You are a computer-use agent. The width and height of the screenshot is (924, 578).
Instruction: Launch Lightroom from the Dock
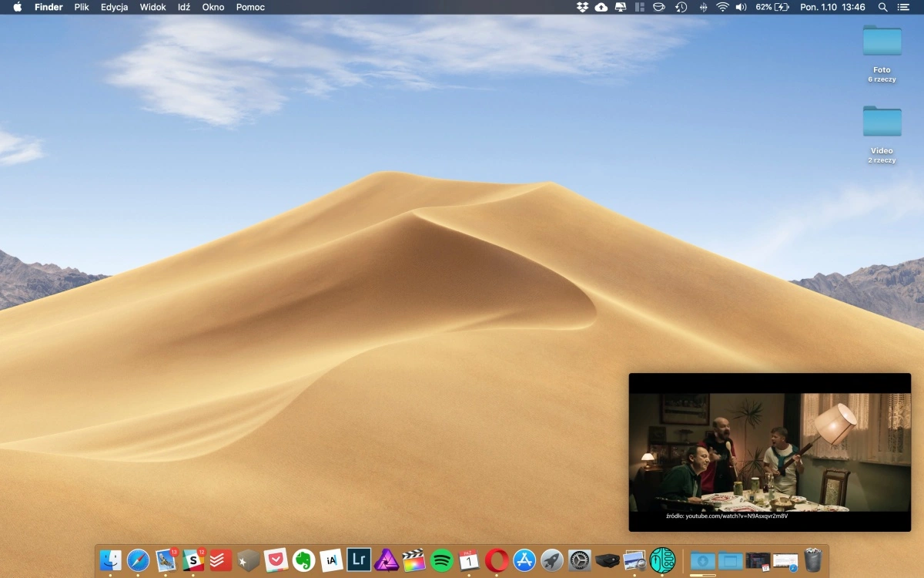click(359, 559)
